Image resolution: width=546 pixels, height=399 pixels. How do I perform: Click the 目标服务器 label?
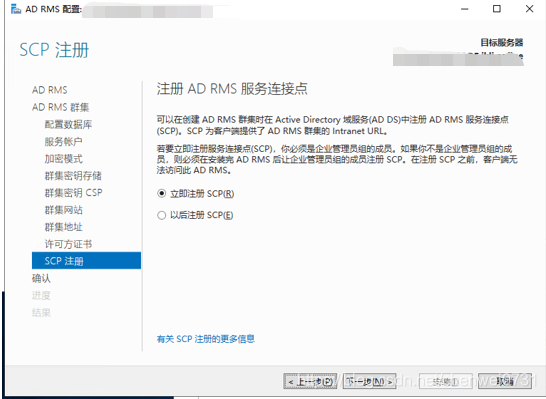pyautogui.click(x=502, y=42)
